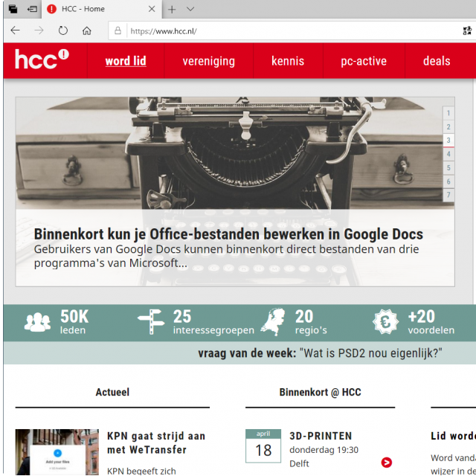Click the +20 voordelen text
The height and width of the screenshot is (476, 476).
431,322
